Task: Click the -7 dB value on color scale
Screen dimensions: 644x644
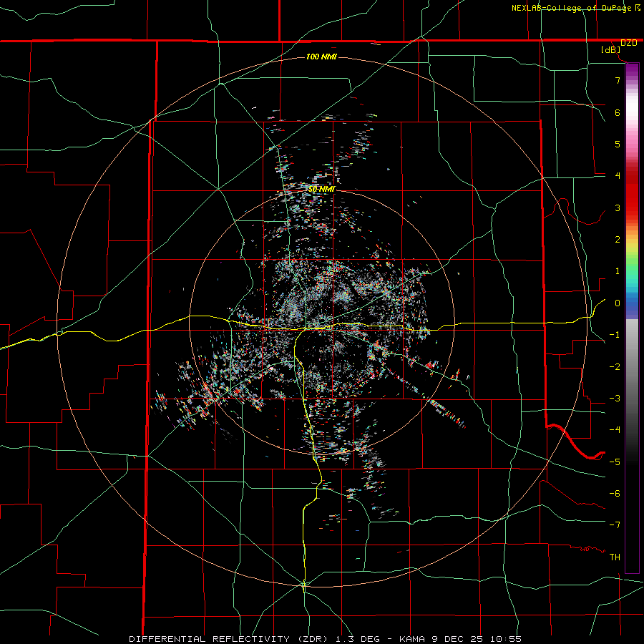Action: pyautogui.click(x=615, y=525)
